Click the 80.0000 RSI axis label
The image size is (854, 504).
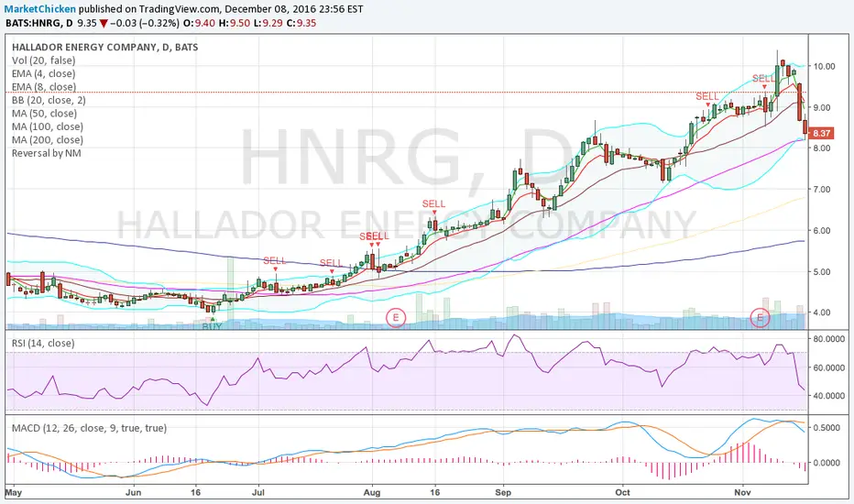[829, 339]
